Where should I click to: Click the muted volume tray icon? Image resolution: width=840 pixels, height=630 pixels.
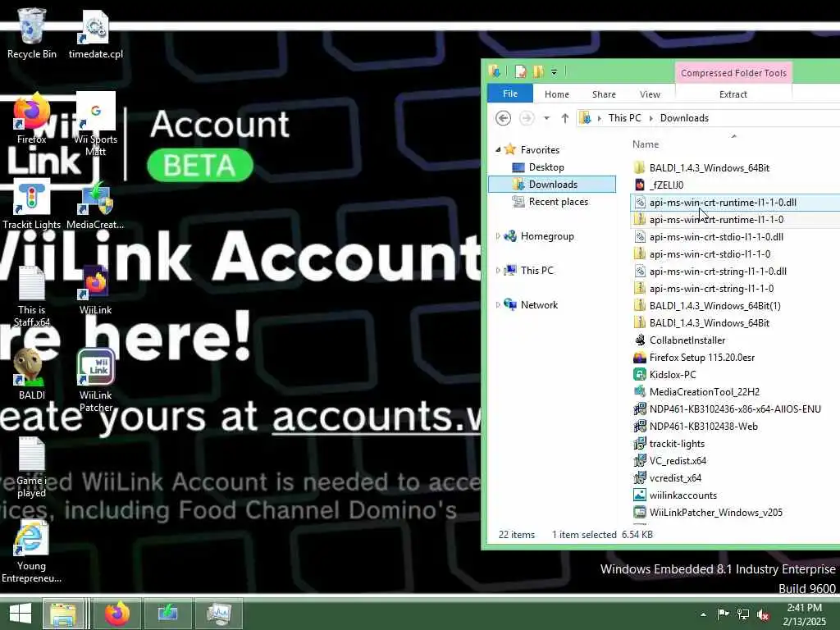(x=763, y=614)
